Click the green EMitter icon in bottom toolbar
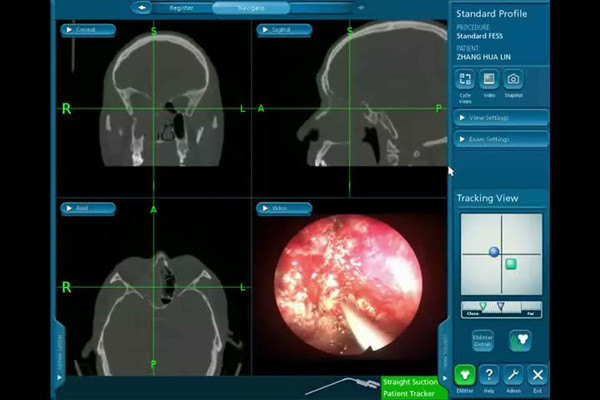This screenshot has width=600, height=400. click(464, 375)
